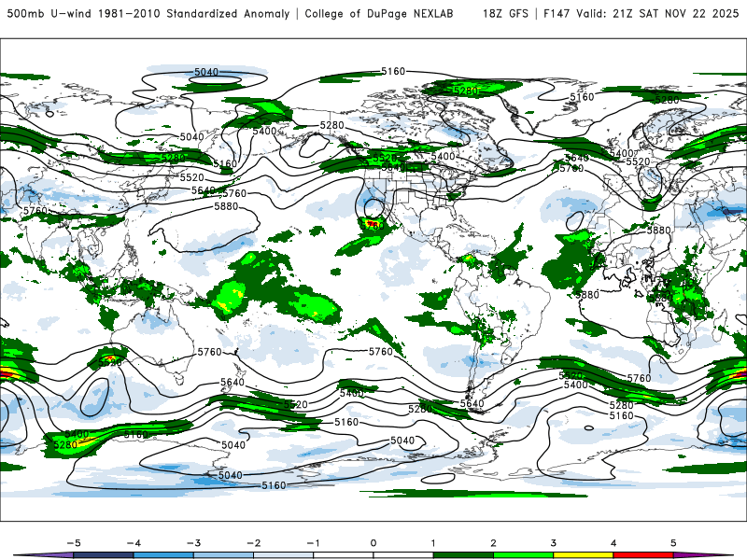Click the '3' colorbar tick label
This screenshot has width=747, height=560.
click(553, 543)
